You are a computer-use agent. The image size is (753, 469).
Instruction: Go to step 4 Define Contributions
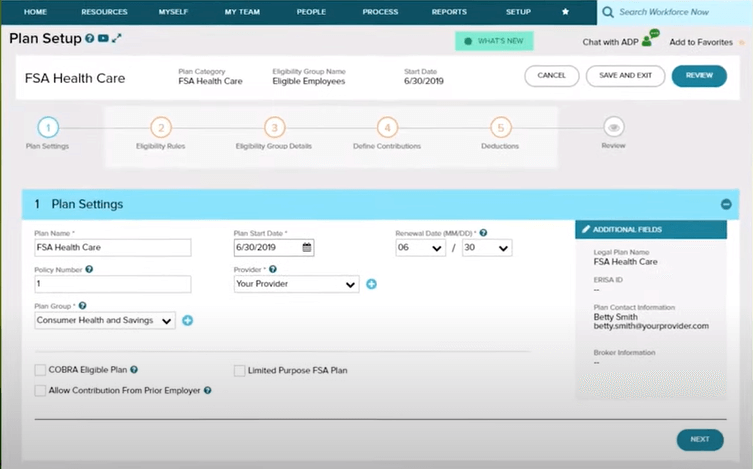pos(388,127)
